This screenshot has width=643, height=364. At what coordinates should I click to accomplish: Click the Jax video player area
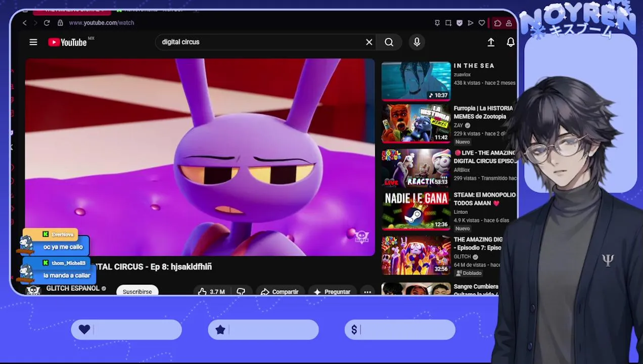pos(200,157)
